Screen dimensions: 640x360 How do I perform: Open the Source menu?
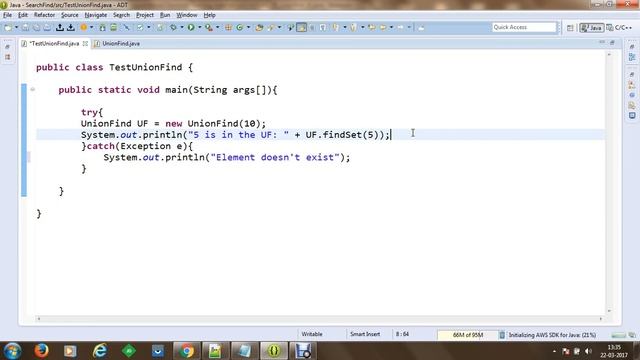(69, 15)
